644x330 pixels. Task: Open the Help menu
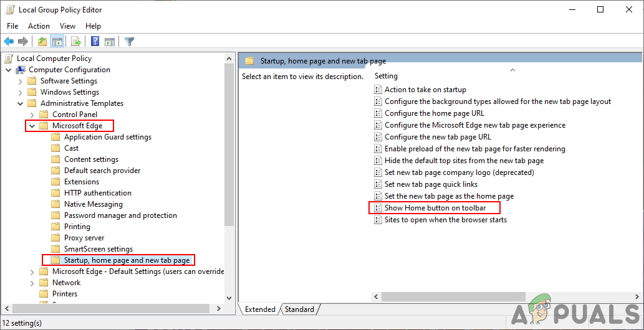pyautogui.click(x=94, y=26)
